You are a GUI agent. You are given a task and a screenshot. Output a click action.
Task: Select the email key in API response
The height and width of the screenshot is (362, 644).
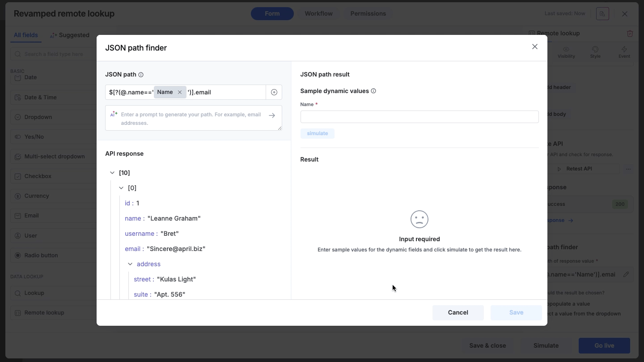pyautogui.click(x=133, y=249)
